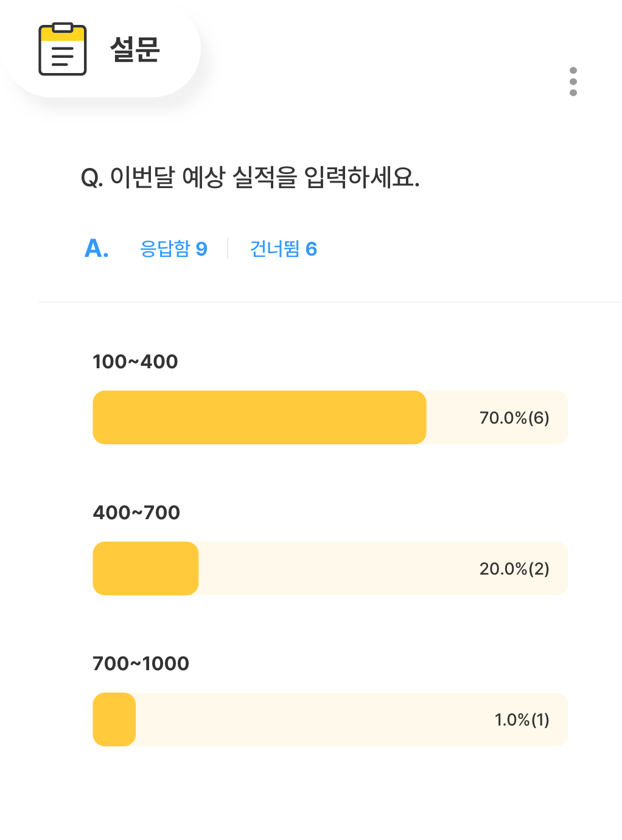The height and width of the screenshot is (840, 622).
Task: Click the 1.0%(1) result value
Action: (x=522, y=719)
